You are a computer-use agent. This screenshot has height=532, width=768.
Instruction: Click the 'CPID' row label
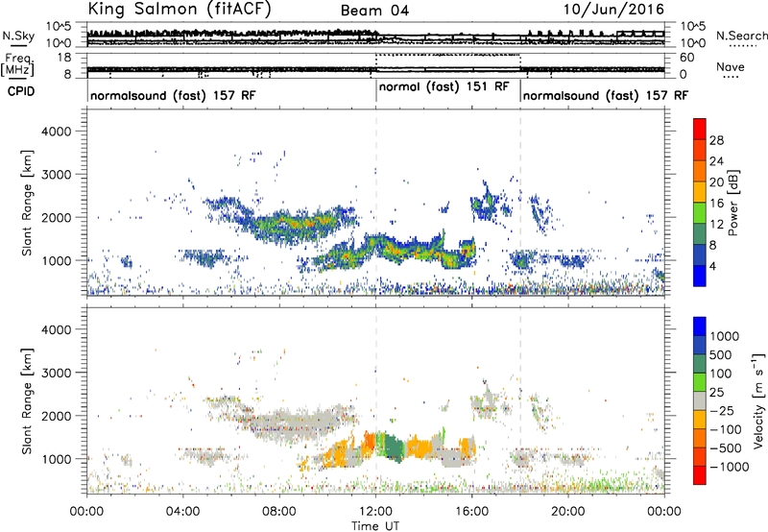tap(21, 91)
